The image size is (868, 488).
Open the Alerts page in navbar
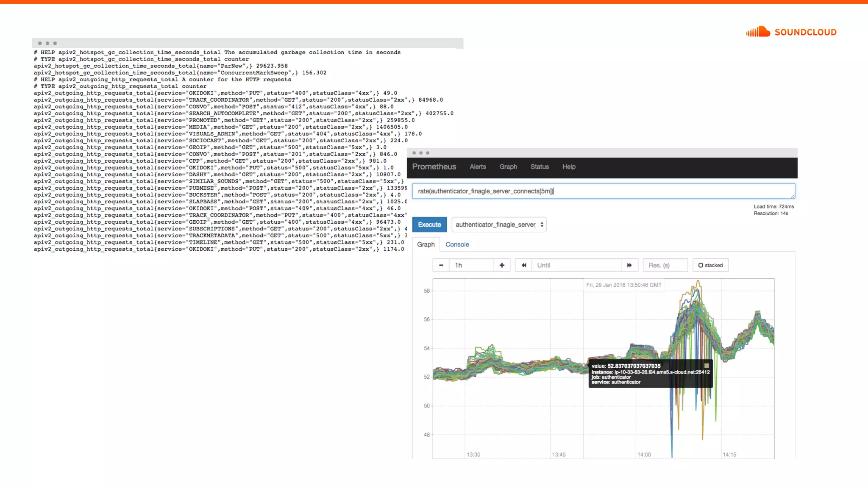[x=478, y=167]
